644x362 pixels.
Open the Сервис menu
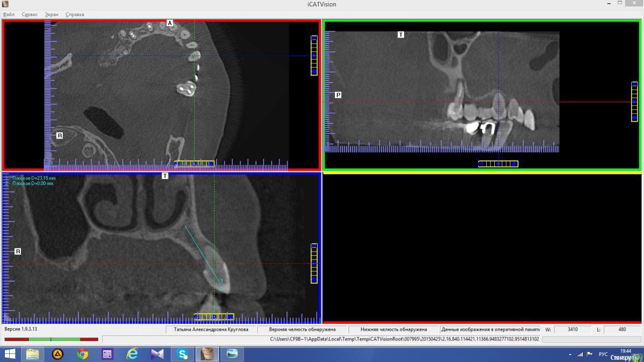[30, 14]
